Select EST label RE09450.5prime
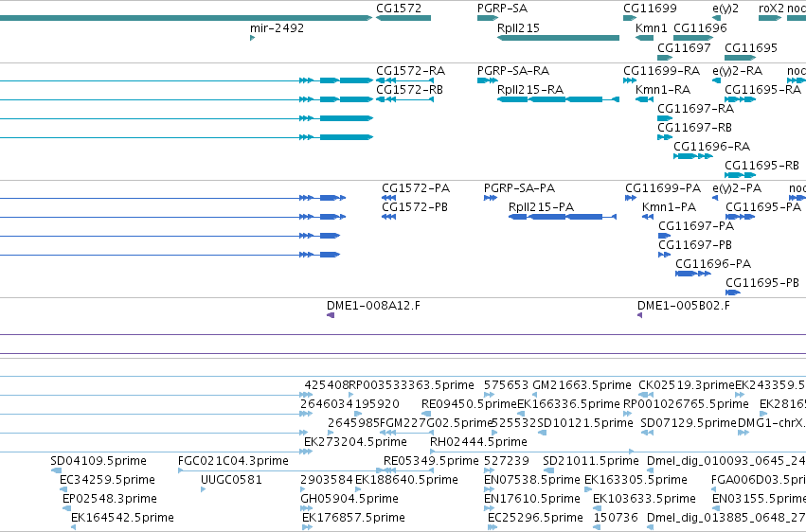The image size is (806, 532). [469, 404]
